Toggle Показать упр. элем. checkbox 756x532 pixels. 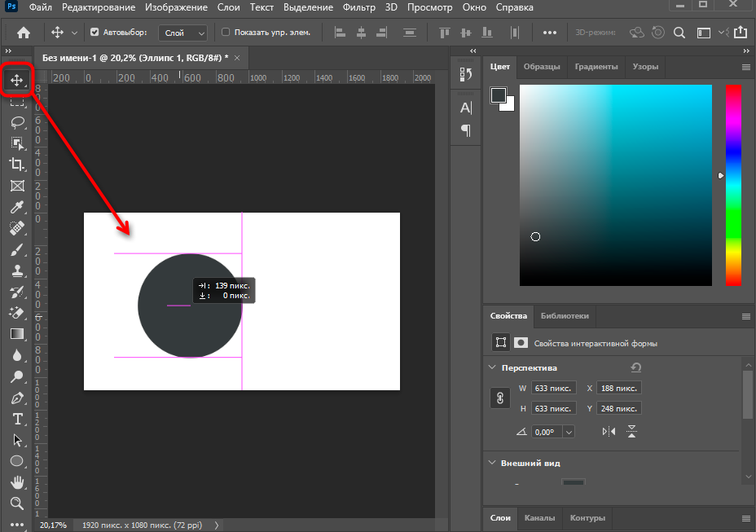226,33
